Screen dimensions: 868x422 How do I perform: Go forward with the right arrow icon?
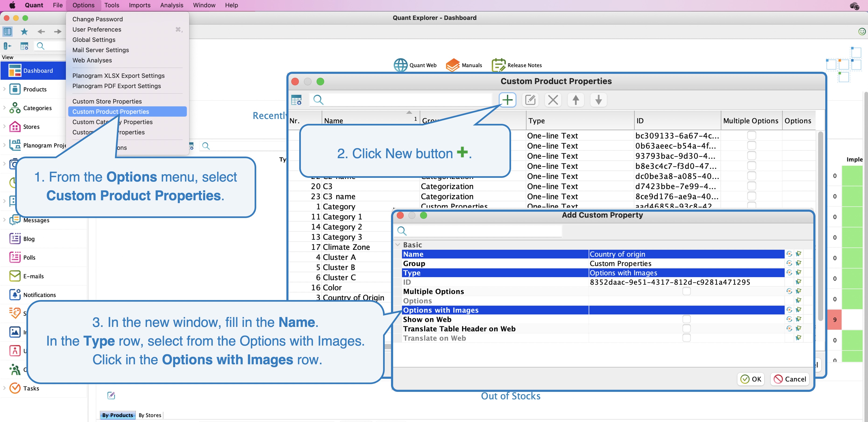coord(58,32)
